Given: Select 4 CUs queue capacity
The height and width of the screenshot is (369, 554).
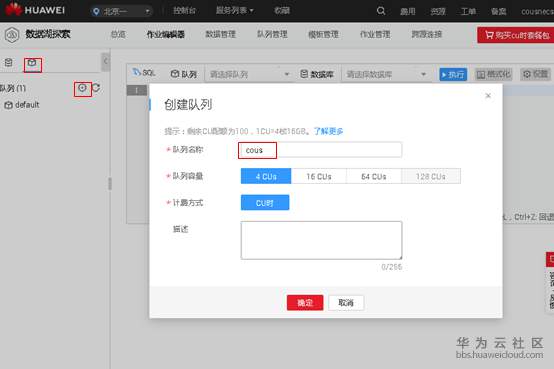Looking at the screenshot, I should pyautogui.click(x=266, y=176).
